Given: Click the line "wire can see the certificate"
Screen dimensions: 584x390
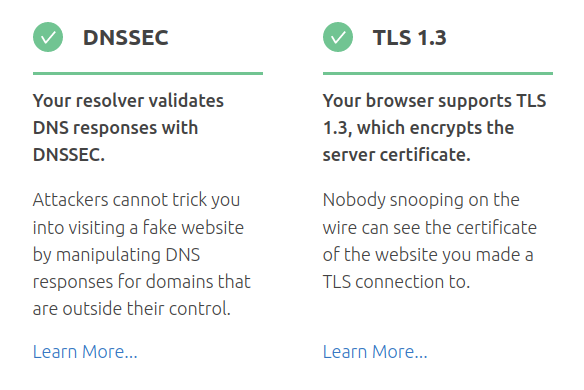Looking at the screenshot, I should coord(430,228).
